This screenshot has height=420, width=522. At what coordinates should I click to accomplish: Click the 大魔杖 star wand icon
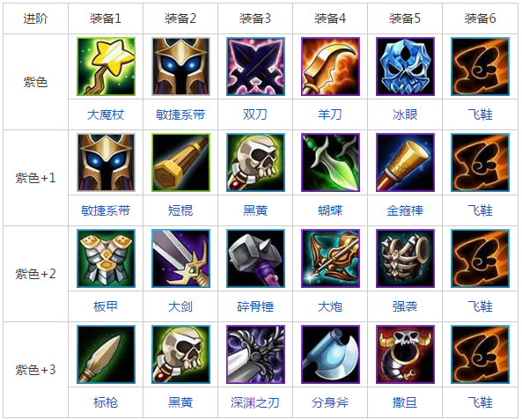(106, 67)
